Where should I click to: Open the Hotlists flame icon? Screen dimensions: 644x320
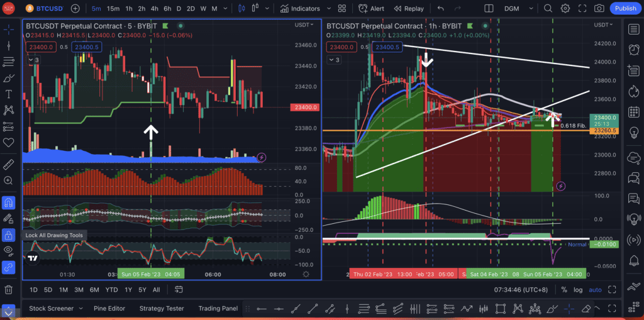click(633, 91)
